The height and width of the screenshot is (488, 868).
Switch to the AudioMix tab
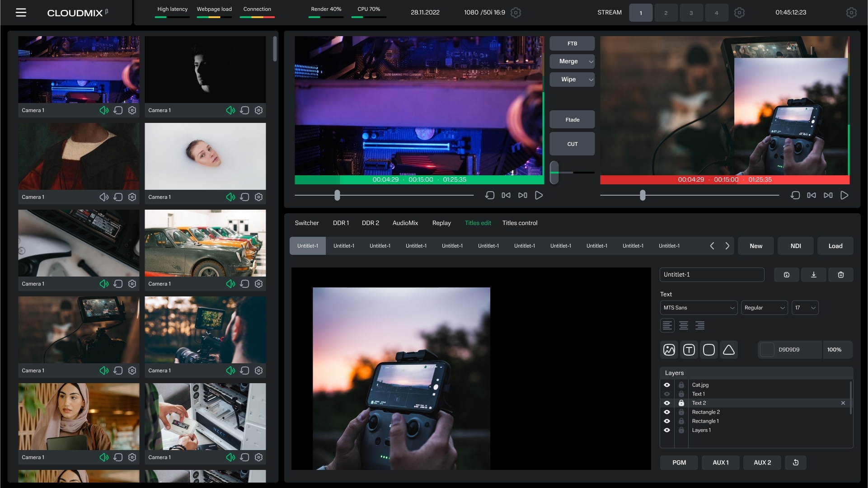[405, 223]
